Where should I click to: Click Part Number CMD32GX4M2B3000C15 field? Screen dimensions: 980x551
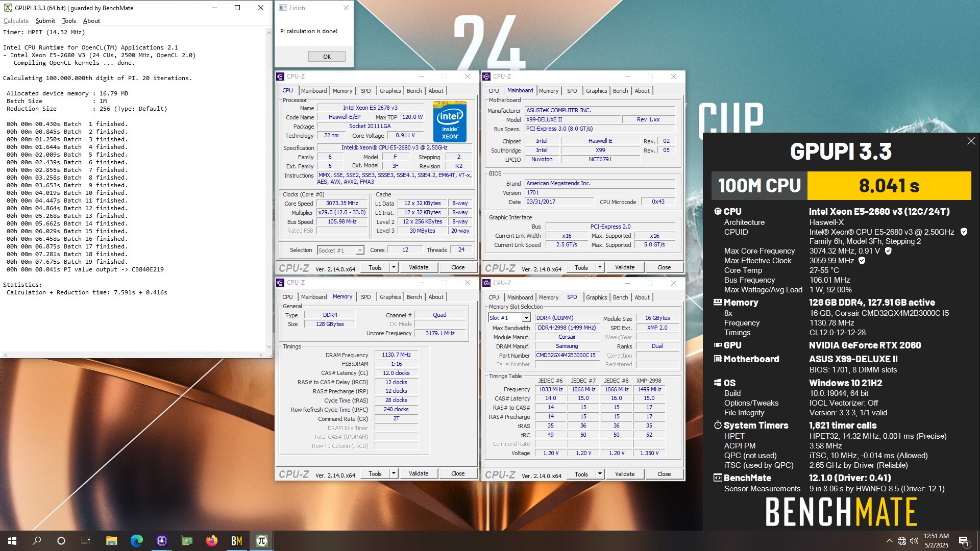pos(567,355)
